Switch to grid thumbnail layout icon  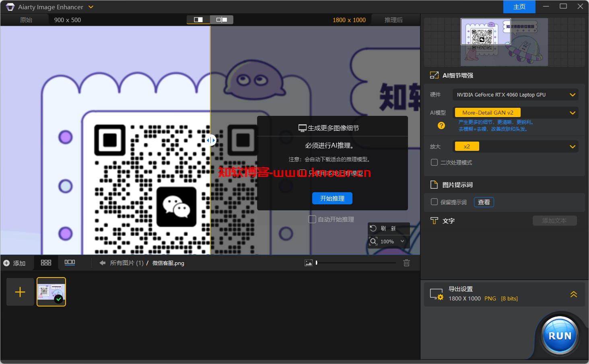coord(46,262)
